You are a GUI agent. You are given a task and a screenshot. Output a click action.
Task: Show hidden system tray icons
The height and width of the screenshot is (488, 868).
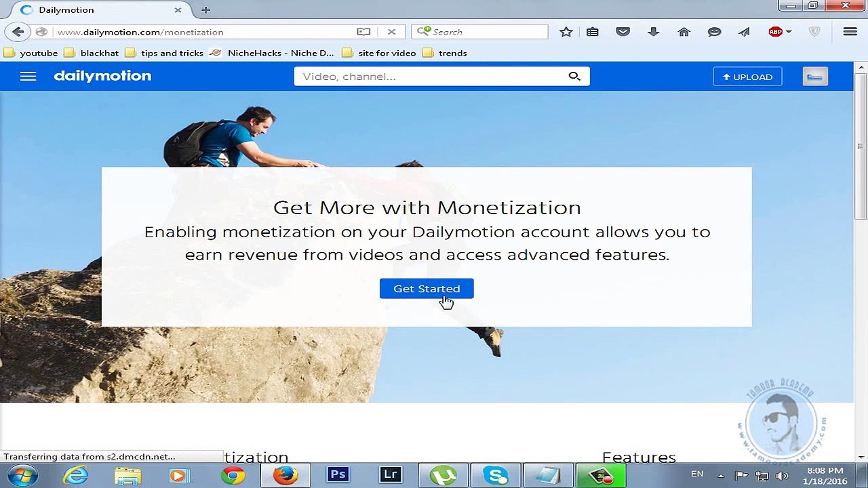pos(720,476)
